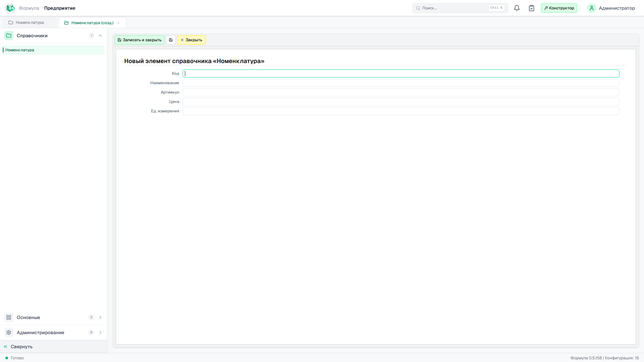Expand the Администрирование section chevron
The height and width of the screenshot is (362, 644).
point(100,332)
